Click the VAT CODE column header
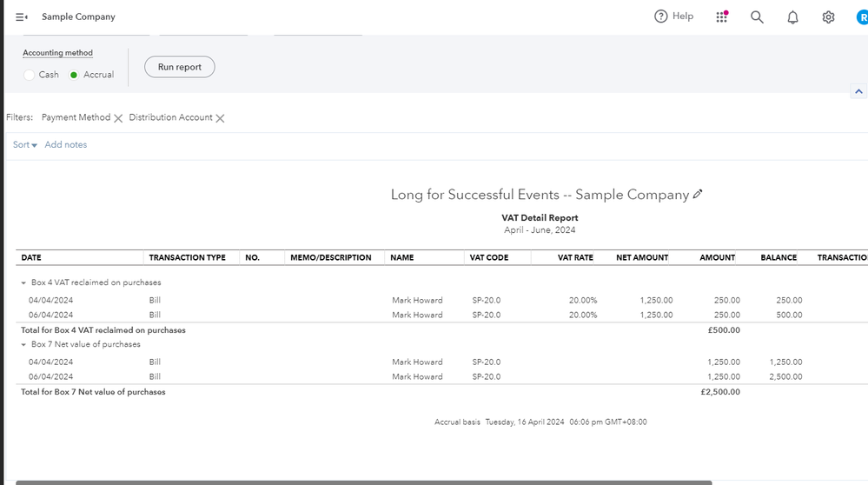This screenshot has width=868, height=485. (487, 258)
